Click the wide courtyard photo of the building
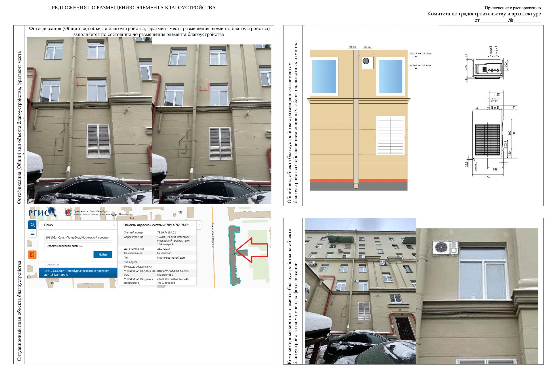The image size is (554, 392). (x=361, y=291)
